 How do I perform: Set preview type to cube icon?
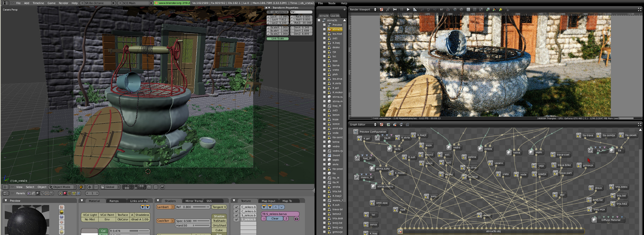click(x=62, y=217)
